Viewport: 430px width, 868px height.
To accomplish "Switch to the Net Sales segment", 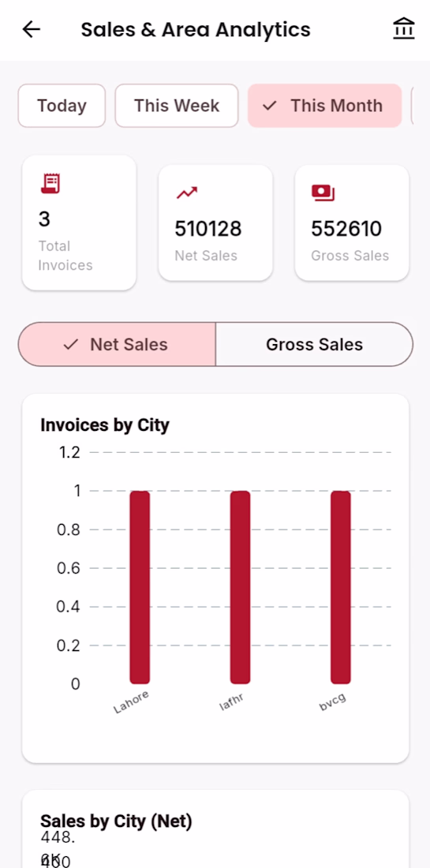I will pyautogui.click(x=117, y=344).
